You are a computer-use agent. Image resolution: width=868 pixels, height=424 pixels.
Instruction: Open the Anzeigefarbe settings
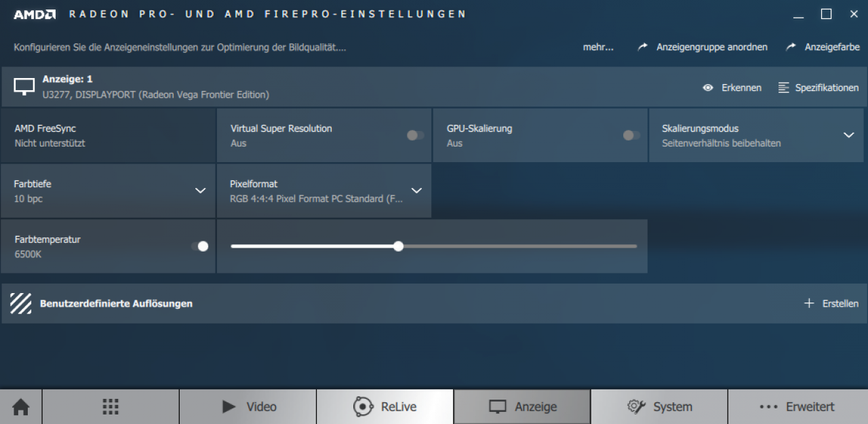(832, 47)
